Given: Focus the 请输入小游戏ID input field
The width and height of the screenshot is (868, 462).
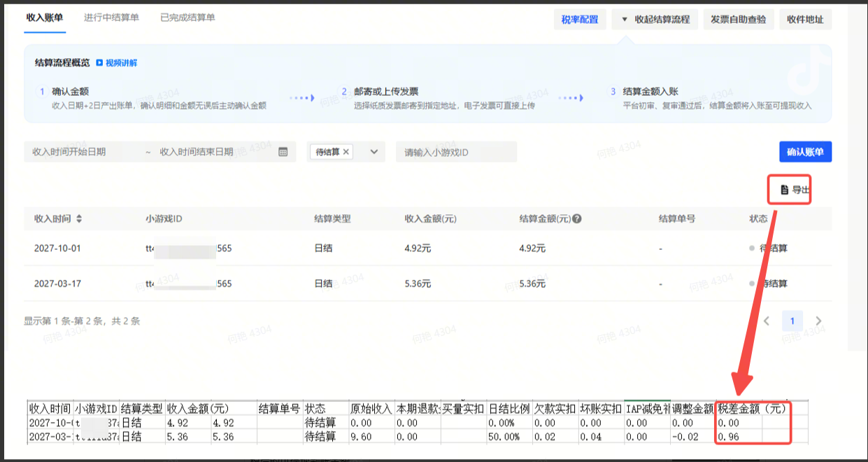Looking at the screenshot, I should pyautogui.click(x=456, y=152).
